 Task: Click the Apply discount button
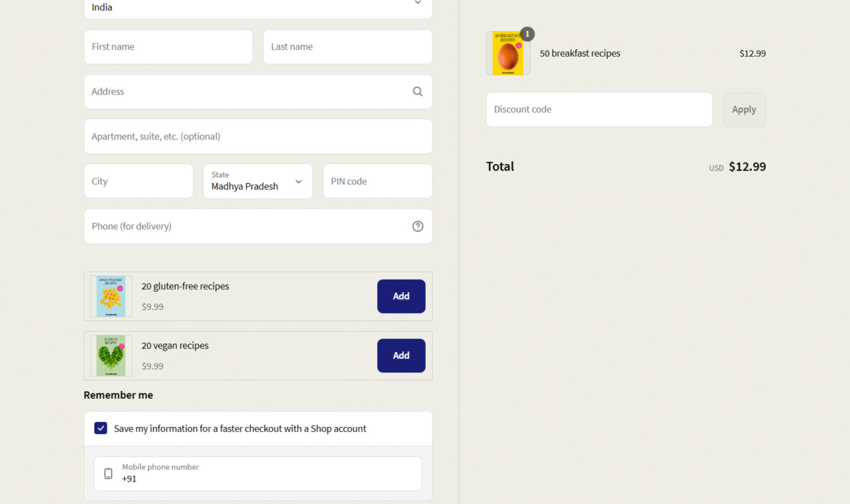pos(744,110)
